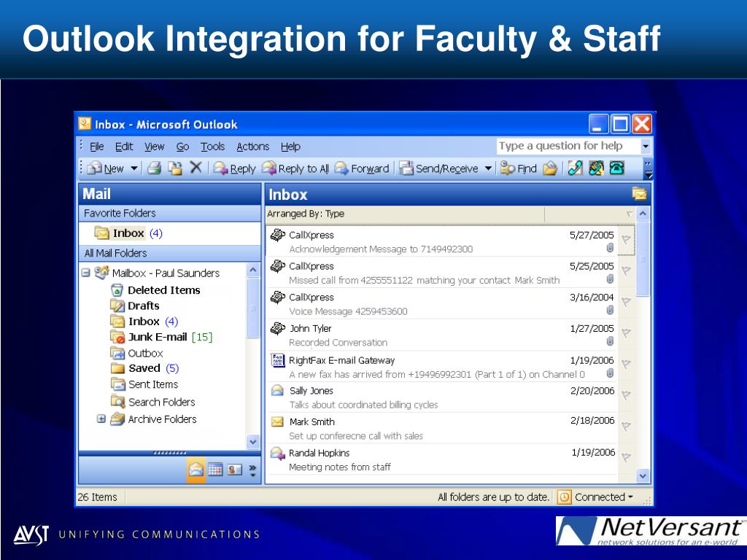Image resolution: width=747 pixels, height=560 pixels.
Task: Click the Forward button
Action: [x=362, y=168]
